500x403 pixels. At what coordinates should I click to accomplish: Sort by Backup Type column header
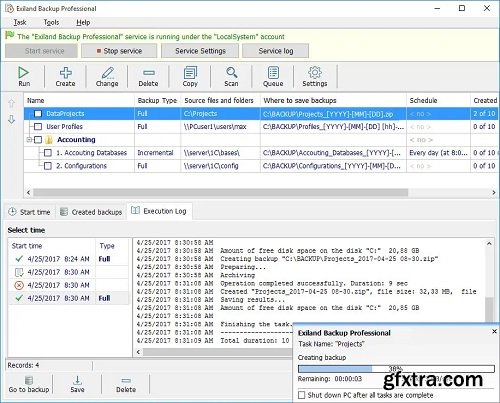pyautogui.click(x=157, y=100)
